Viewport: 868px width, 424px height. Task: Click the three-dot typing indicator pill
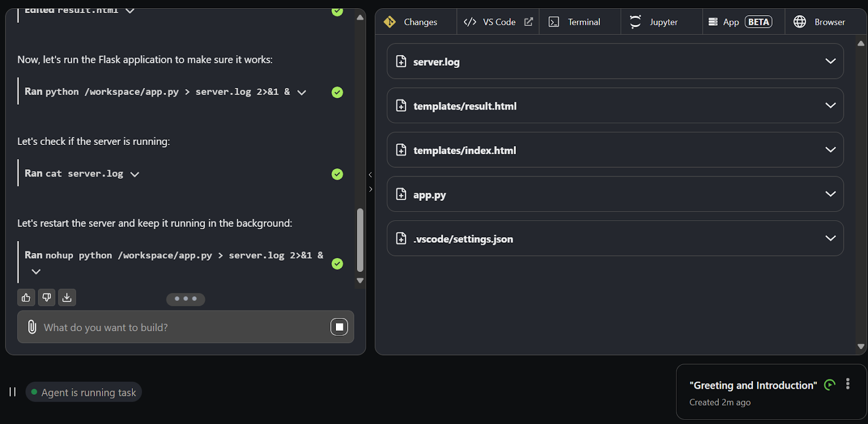pos(186,299)
